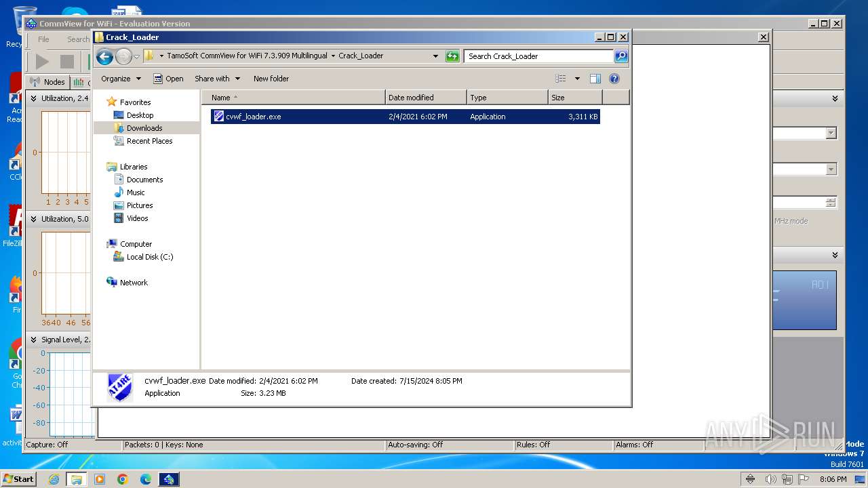Open Documents library

click(x=144, y=180)
